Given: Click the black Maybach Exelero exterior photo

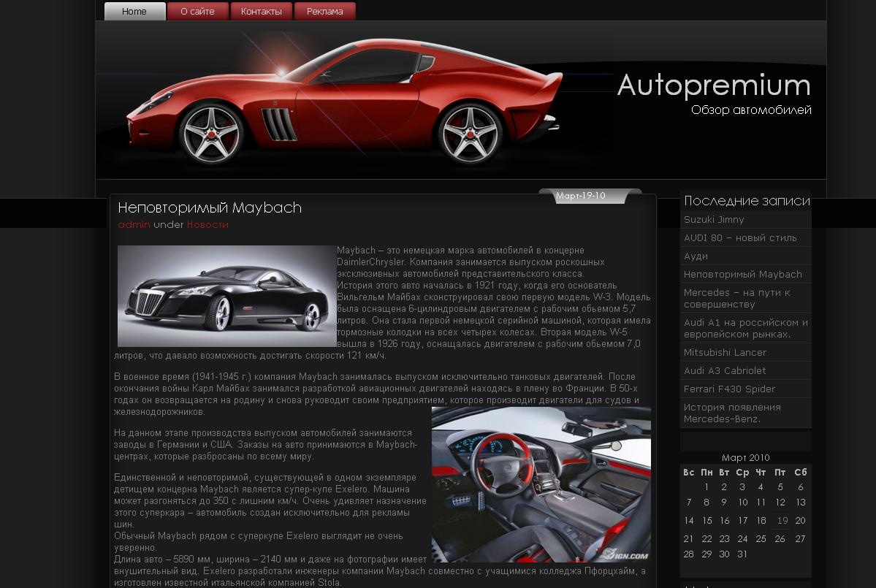Looking at the screenshot, I should [226, 296].
